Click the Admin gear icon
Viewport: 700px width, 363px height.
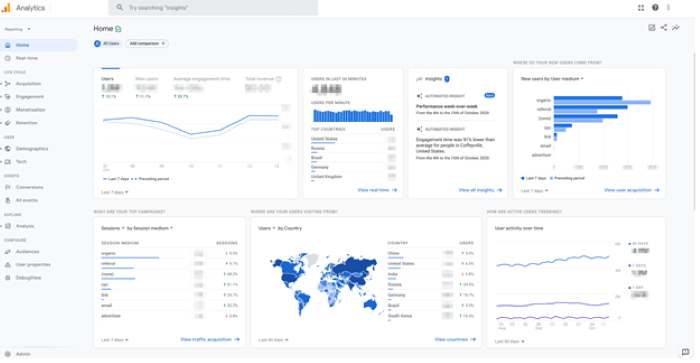click(8, 354)
